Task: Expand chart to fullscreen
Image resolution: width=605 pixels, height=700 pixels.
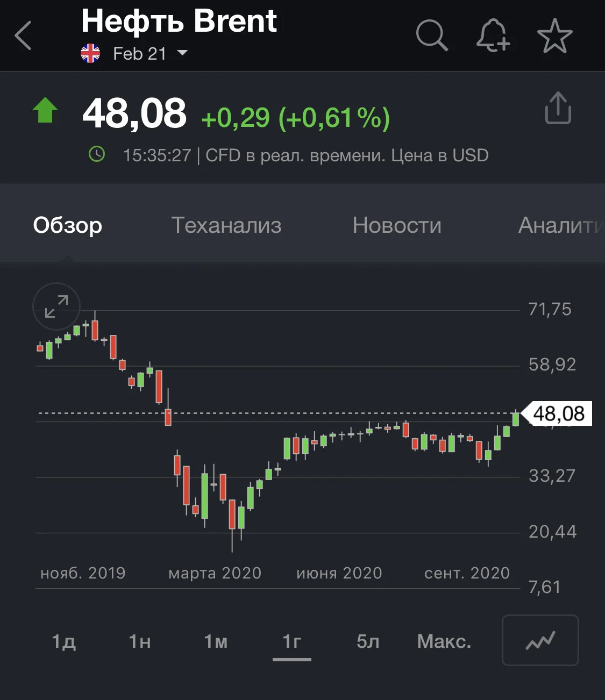Action: 56,306
